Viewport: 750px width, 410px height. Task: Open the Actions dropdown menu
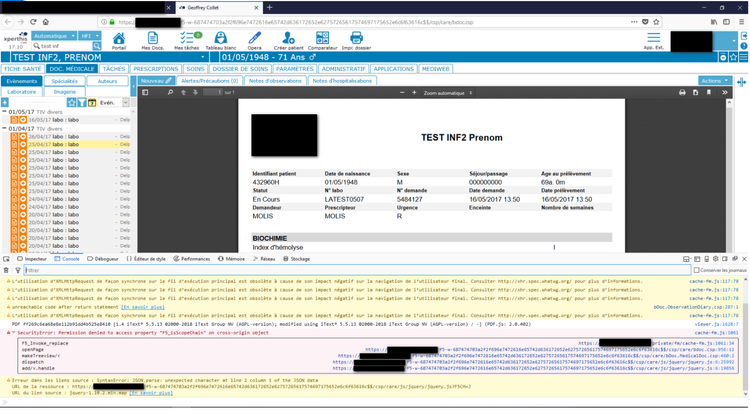point(715,81)
